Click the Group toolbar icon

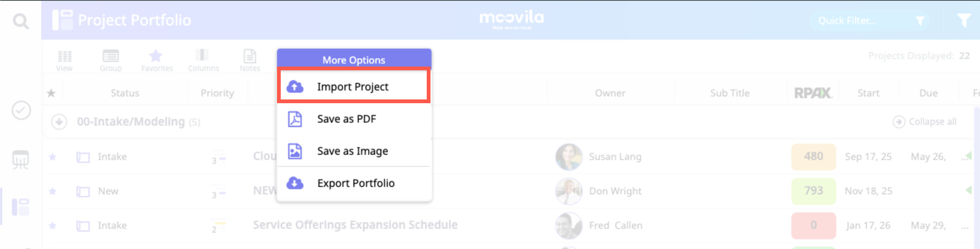pyautogui.click(x=110, y=60)
